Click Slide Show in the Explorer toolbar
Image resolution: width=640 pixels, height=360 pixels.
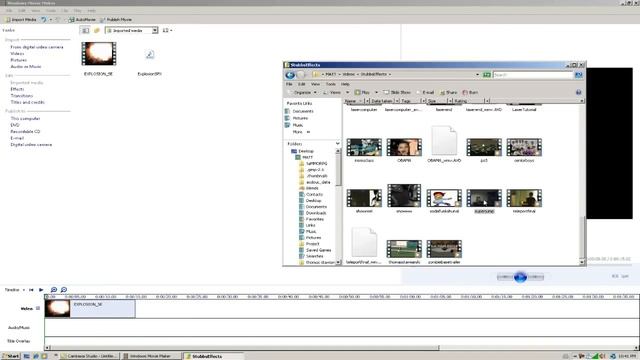pyautogui.click(x=397, y=93)
